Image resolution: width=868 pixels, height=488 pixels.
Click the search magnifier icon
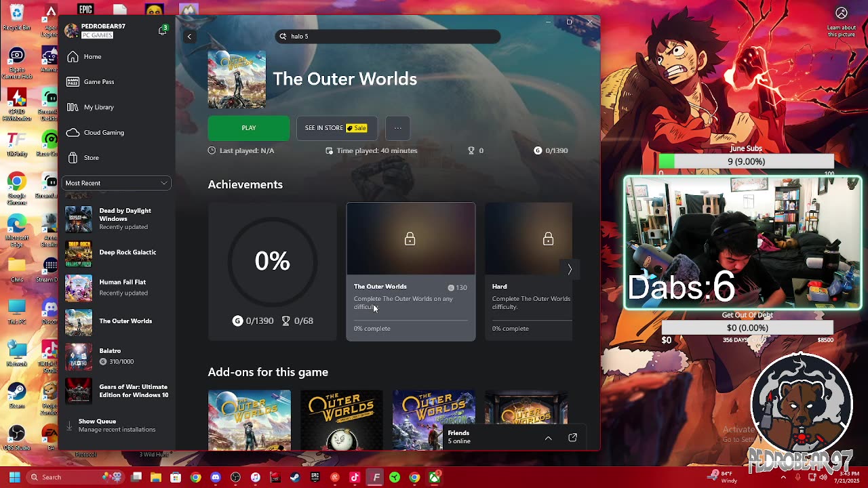283,36
